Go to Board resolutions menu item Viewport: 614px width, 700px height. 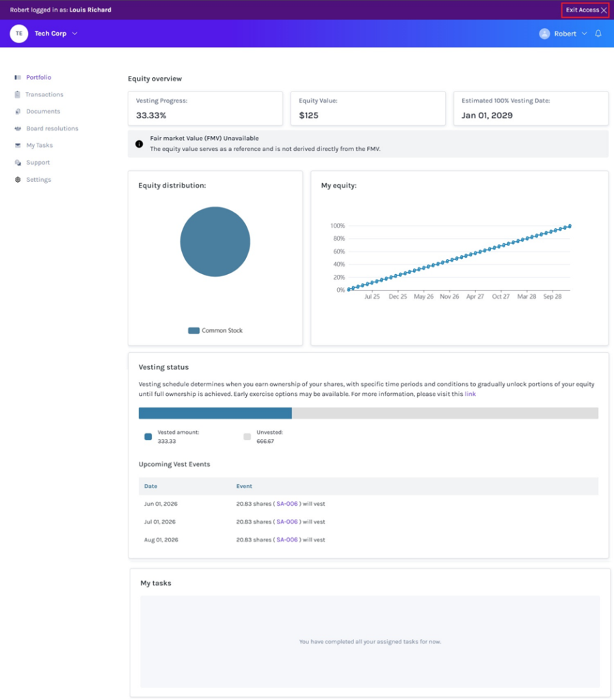[52, 128]
